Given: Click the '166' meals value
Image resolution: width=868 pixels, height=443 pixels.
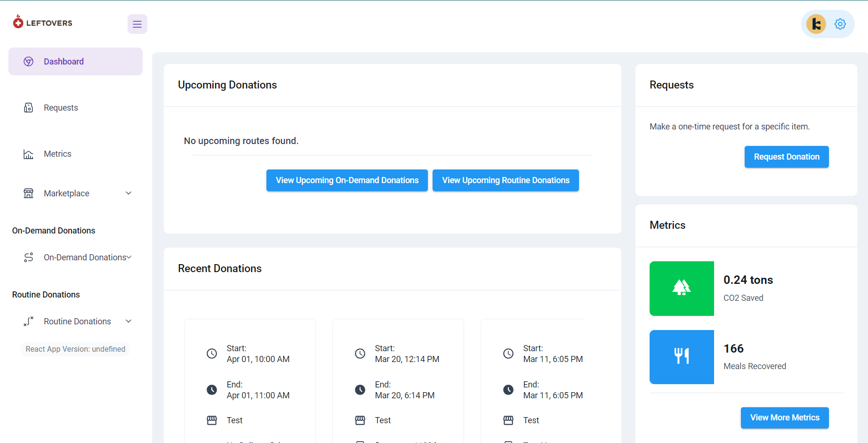Looking at the screenshot, I should 733,348.
